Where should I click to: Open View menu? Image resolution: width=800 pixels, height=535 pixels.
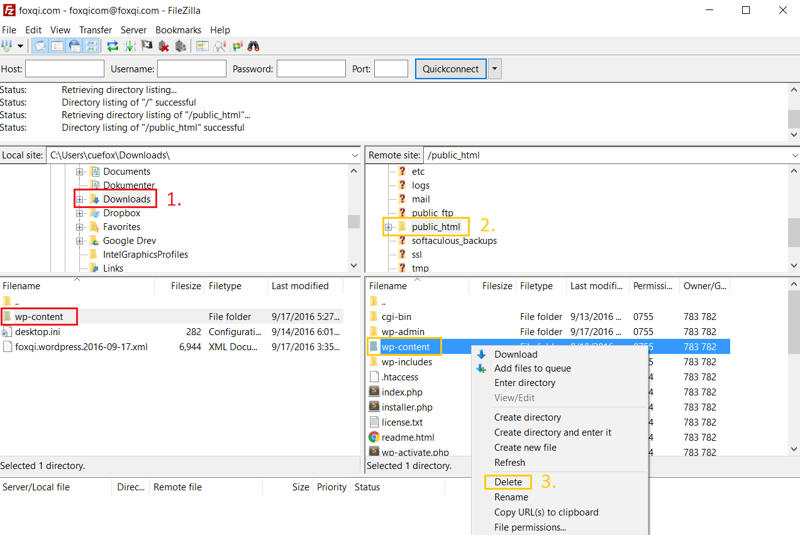click(x=60, y=30)
